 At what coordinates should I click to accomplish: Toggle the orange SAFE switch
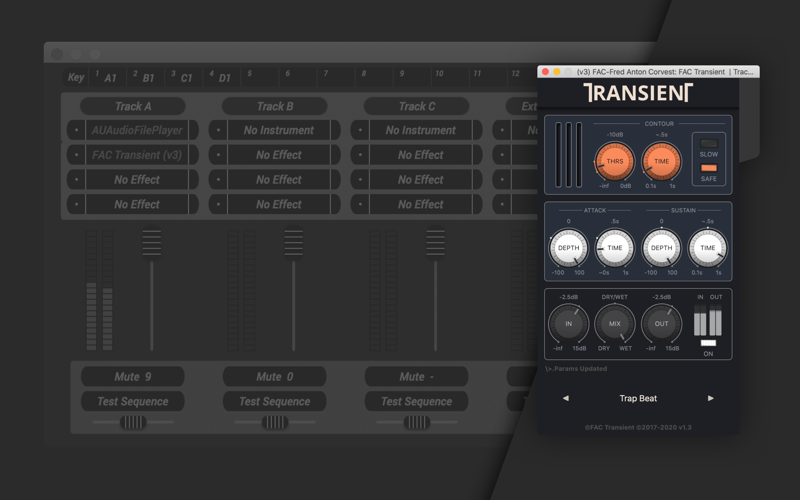pyautogui.click(x=708, y=168)
